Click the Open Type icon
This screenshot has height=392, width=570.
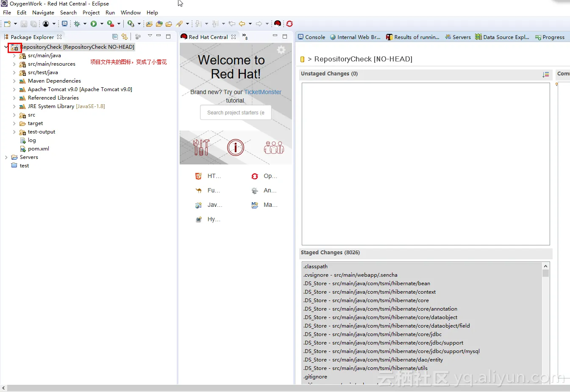point(149,24)
